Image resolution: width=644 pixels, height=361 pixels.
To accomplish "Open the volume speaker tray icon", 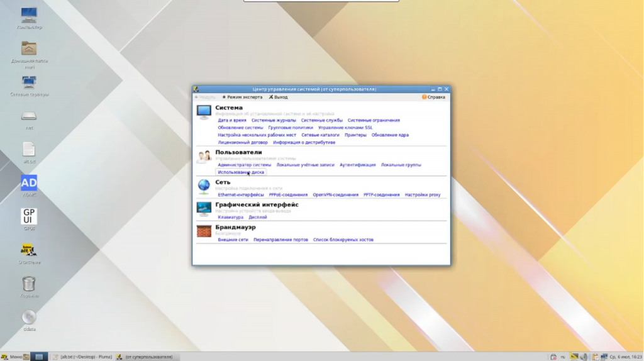I will pyautogui.click(x=583, y=357).
